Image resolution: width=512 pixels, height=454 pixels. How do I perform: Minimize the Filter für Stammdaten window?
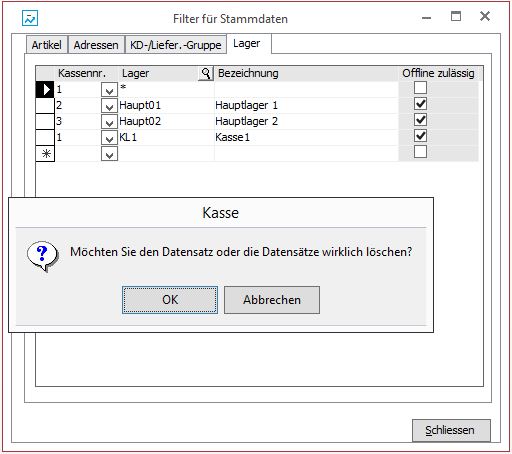[x=427, y=18]
